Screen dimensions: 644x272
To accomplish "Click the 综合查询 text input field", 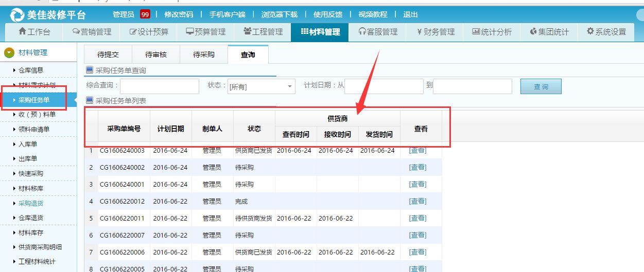I will pos(159,86).
